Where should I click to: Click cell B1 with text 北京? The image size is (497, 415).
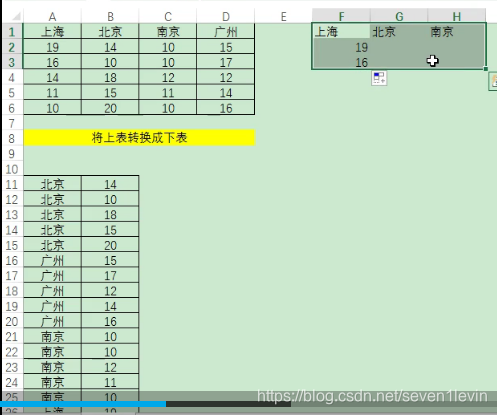click(110, 32)
